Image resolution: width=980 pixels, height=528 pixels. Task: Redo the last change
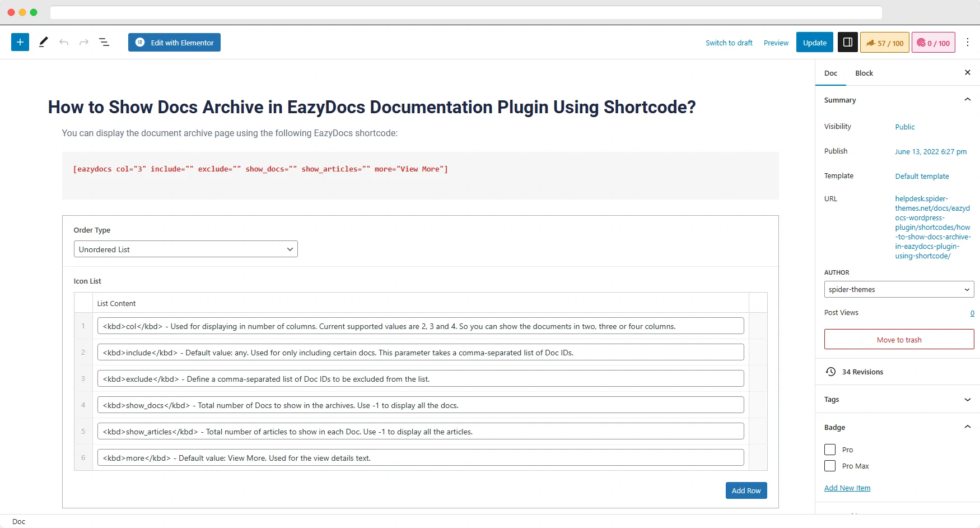point(84,42)
